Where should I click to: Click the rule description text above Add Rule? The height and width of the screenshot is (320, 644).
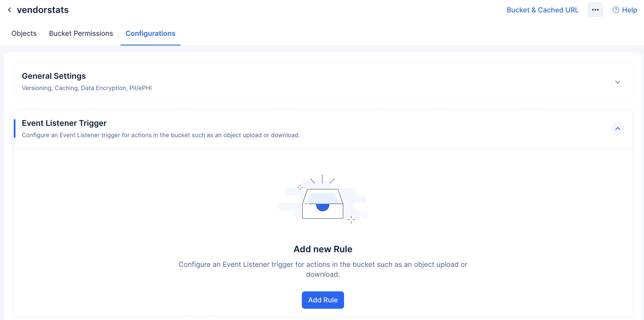[x=323, y=269]
